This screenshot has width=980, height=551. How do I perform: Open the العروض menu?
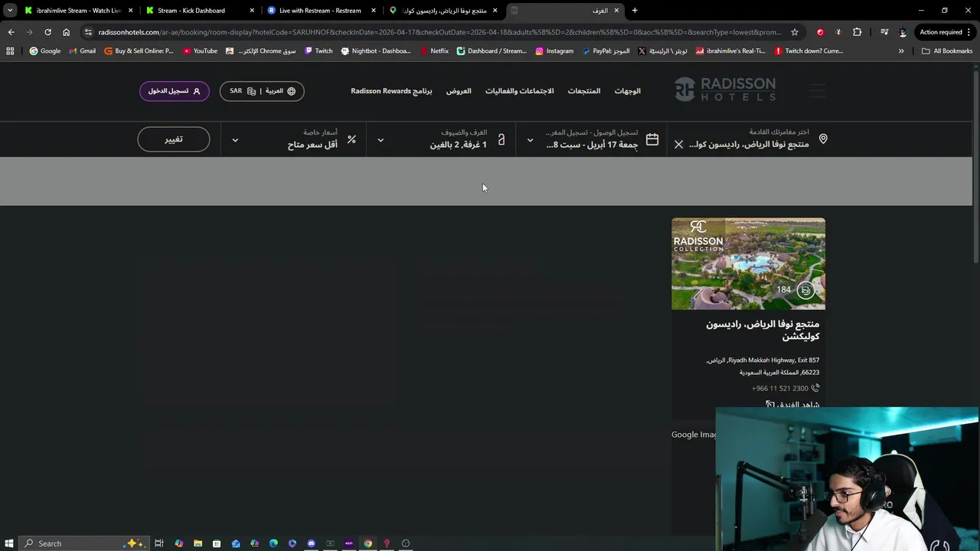pyautogui.click(x=459, y=91)
